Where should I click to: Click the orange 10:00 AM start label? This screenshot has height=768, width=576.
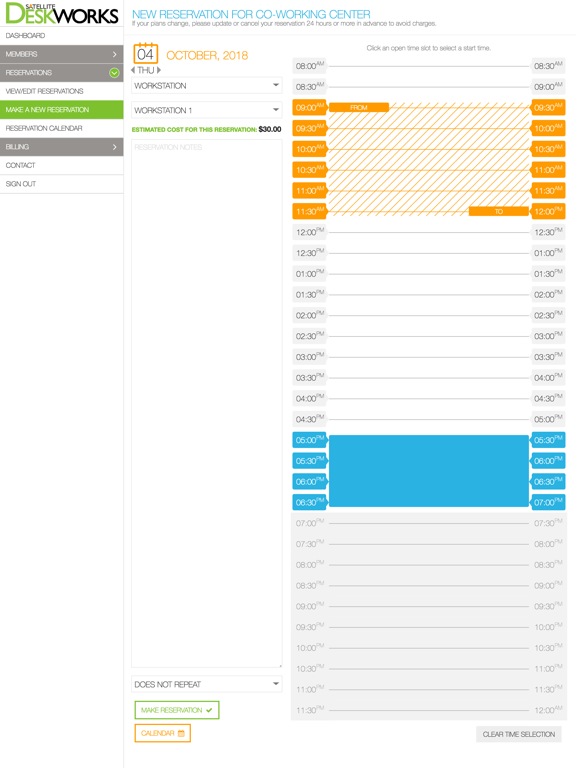(310, 149)
